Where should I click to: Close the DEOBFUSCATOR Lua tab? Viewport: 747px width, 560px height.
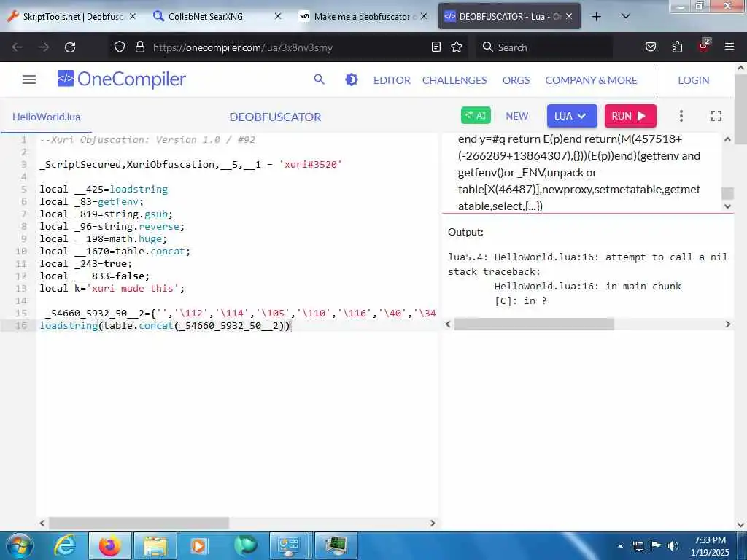point(569,16)
